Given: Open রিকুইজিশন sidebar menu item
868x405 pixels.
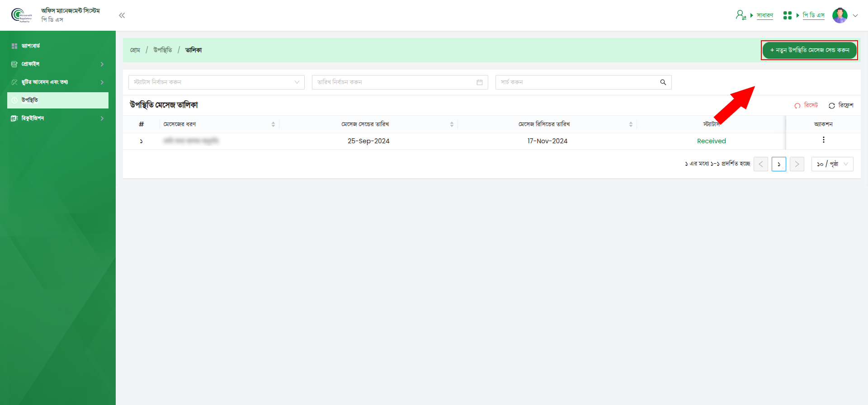Looking at the screenshot, I should pyautogui.click(x=58, y=118).
